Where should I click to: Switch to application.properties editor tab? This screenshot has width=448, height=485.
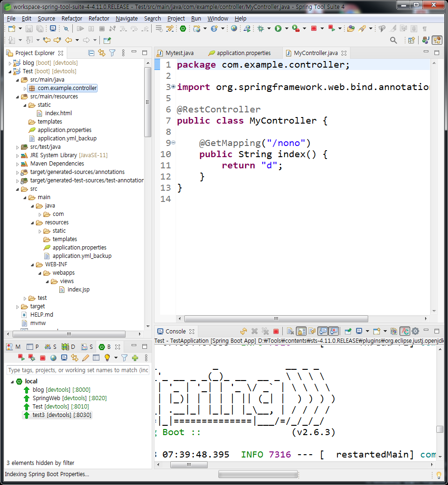tap(240, 53)
